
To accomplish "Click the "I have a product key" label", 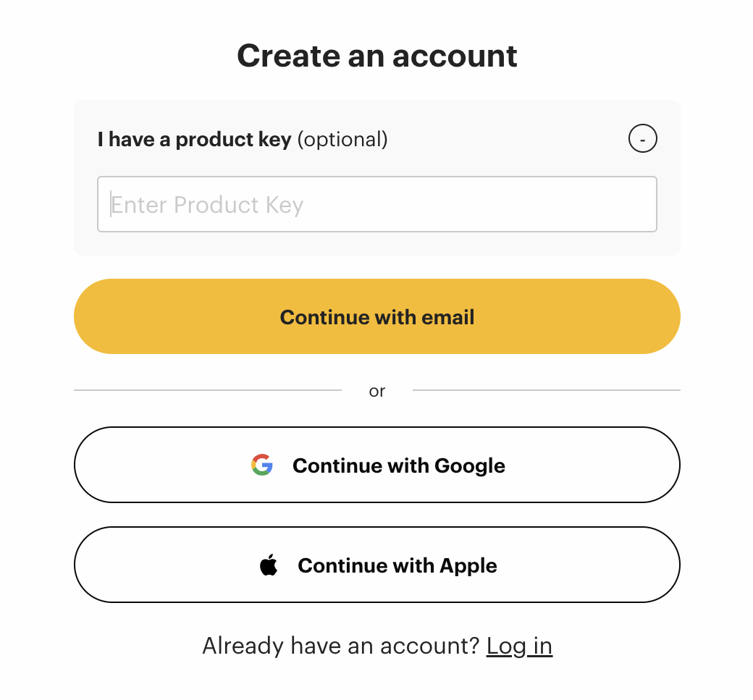I will 194,139.
